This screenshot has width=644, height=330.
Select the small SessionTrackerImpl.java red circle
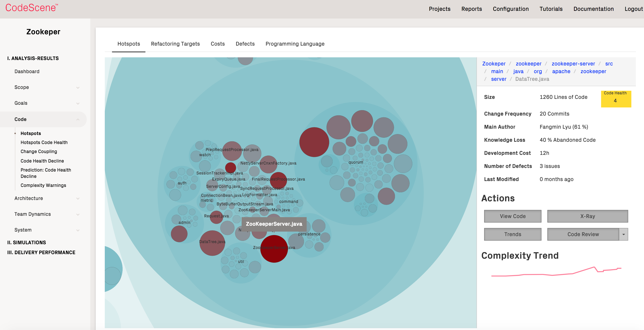tap(231, 168)
